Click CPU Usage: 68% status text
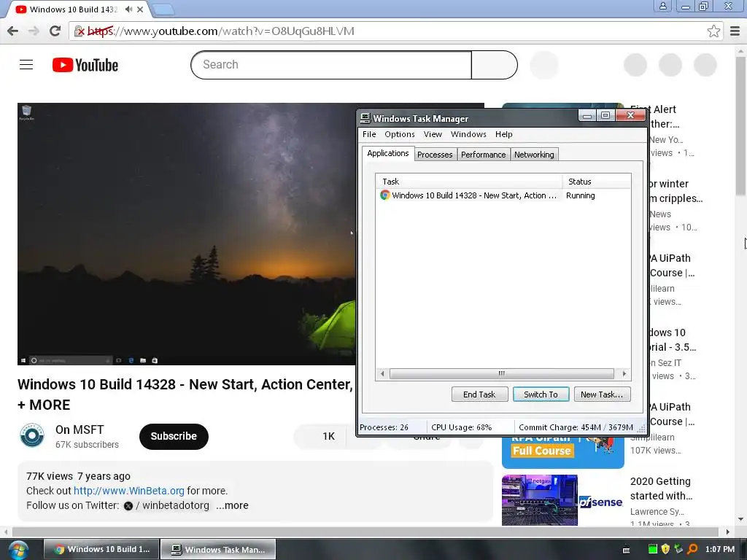 coord(461,427)
